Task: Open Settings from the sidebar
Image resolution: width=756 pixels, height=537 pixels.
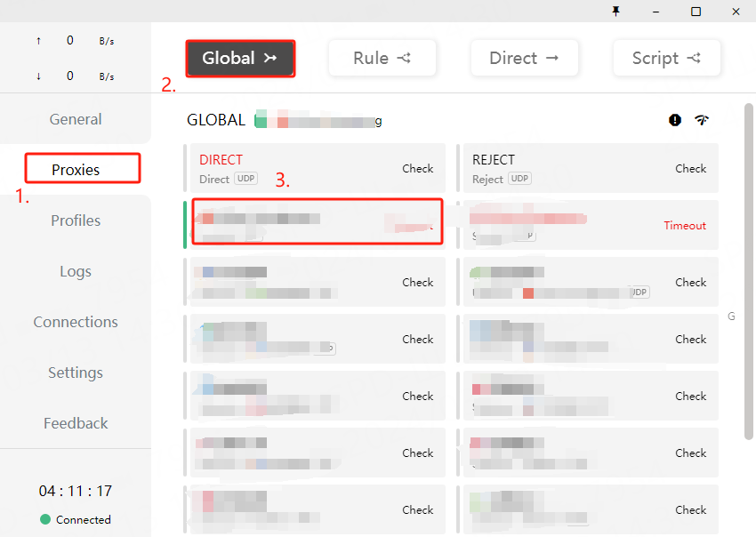Action: [76, 373]
